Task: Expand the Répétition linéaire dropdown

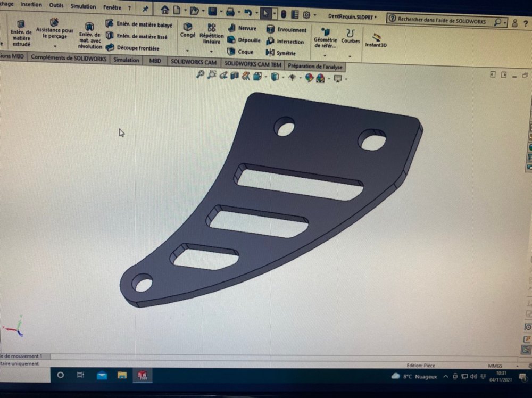Action: pos(212,52)
